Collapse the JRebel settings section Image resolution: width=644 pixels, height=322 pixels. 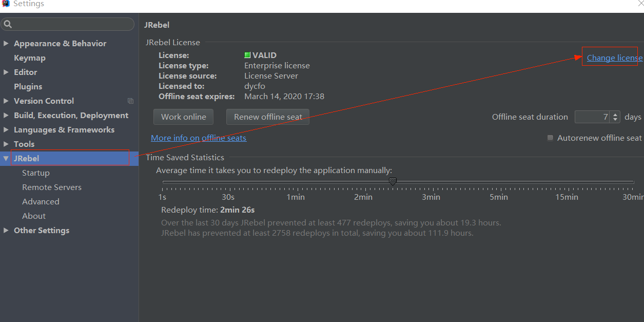[6, 159]
